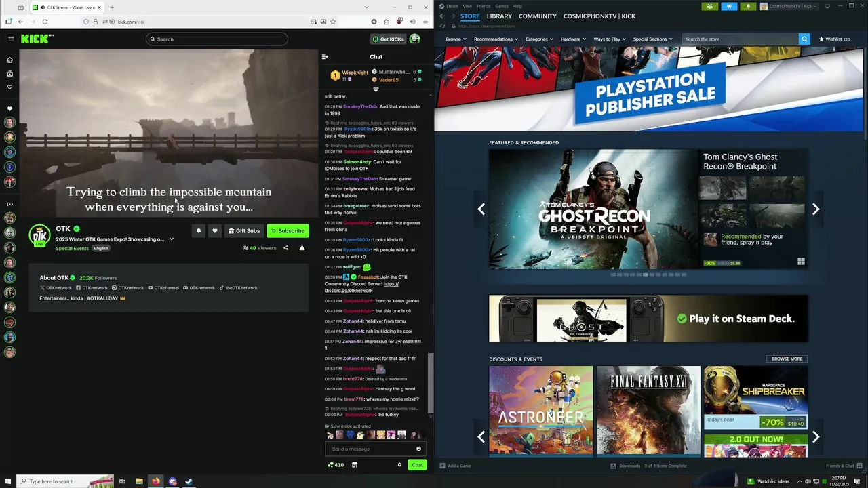The width and height of the screenshot is (868, 488).
Task: Show previous featured game with left arrow
Action: pyautogui.click(x=481, y=209)
